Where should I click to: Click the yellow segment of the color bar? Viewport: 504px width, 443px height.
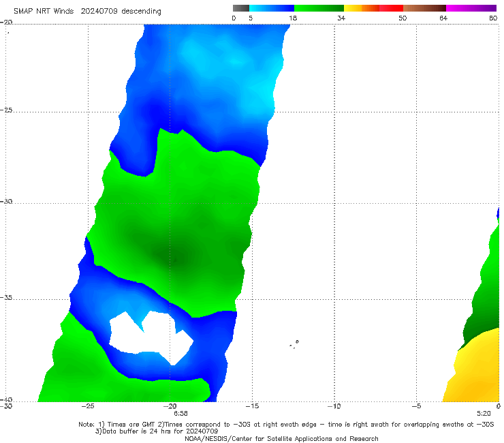point(353,8)
